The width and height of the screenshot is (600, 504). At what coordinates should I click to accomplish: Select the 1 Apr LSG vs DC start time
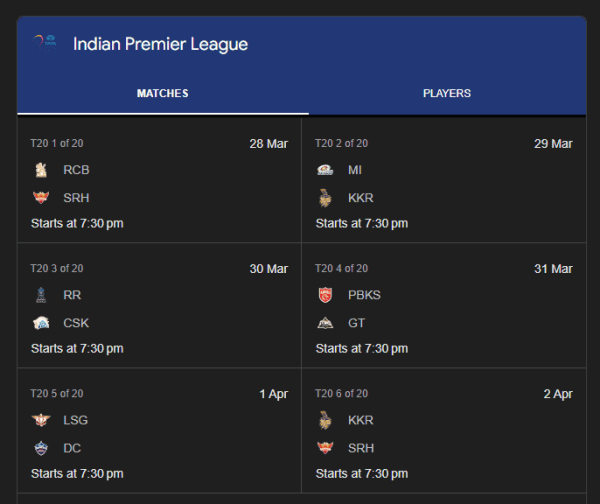pyautogui.click(x=77, y=473)
